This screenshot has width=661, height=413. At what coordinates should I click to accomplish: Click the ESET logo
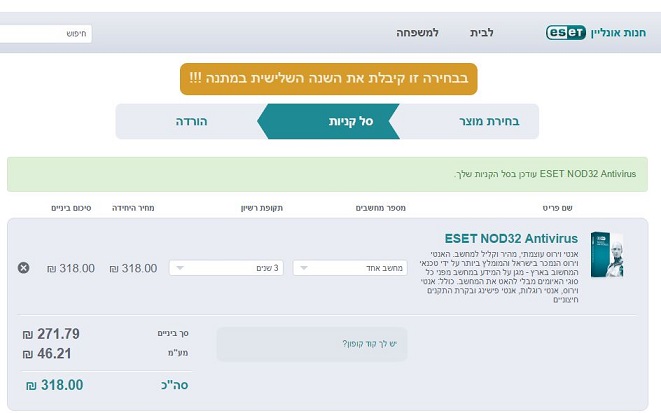568,33
